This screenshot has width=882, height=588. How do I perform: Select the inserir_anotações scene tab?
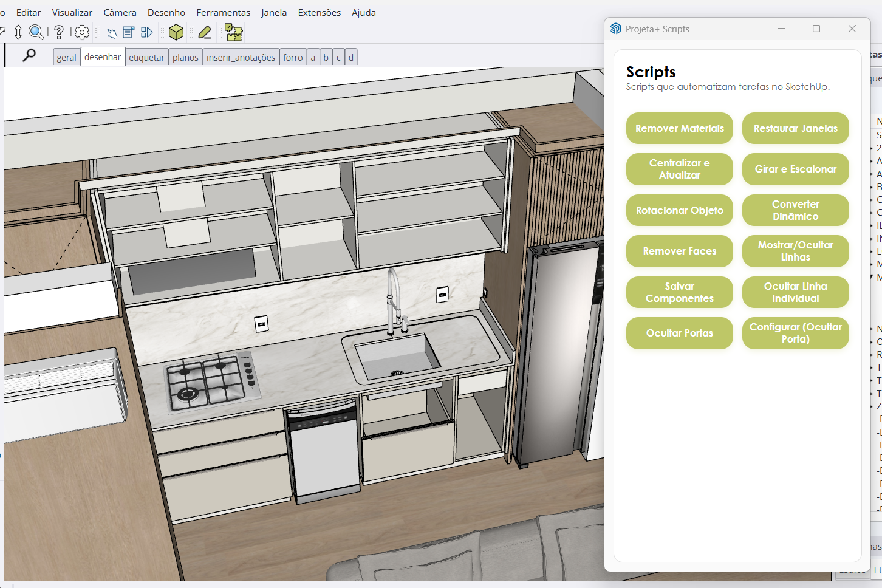coord(241,57)
